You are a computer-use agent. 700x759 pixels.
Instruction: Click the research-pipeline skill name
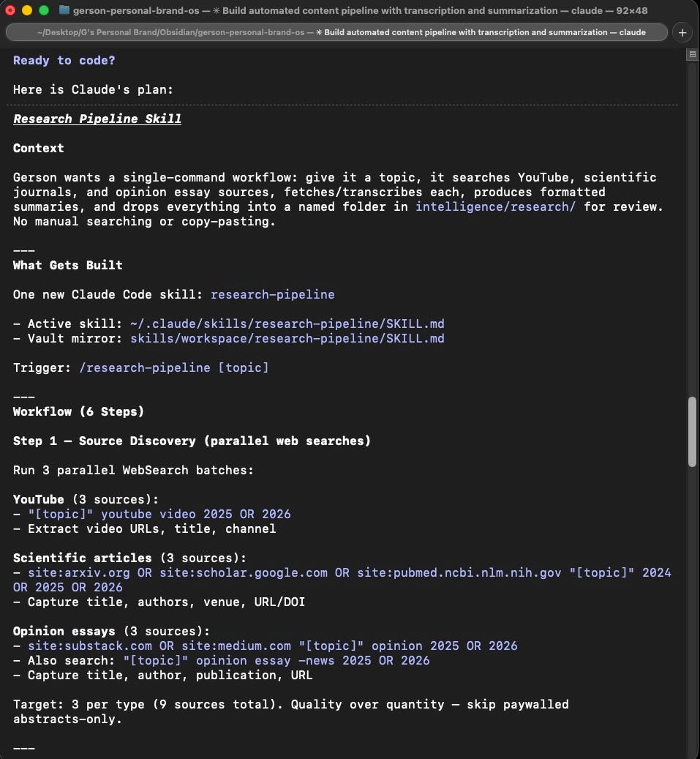pos(272,294)
